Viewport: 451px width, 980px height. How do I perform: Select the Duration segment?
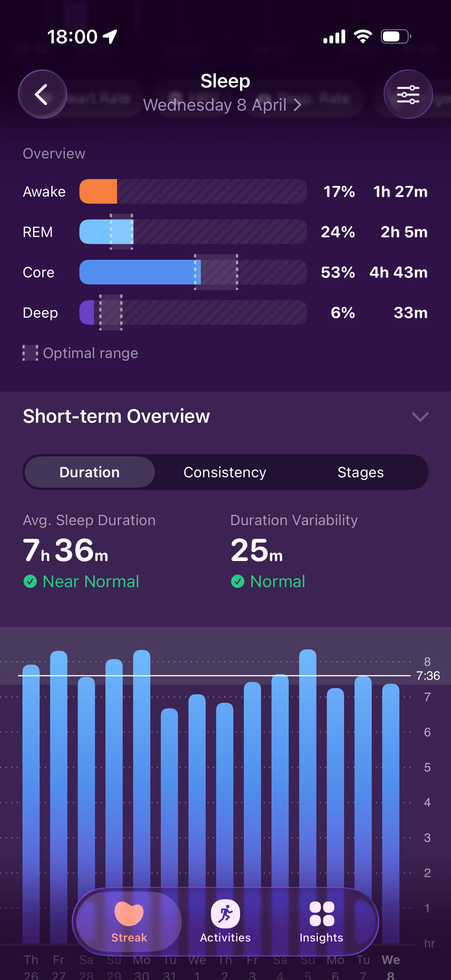click(x=89, y=472)
